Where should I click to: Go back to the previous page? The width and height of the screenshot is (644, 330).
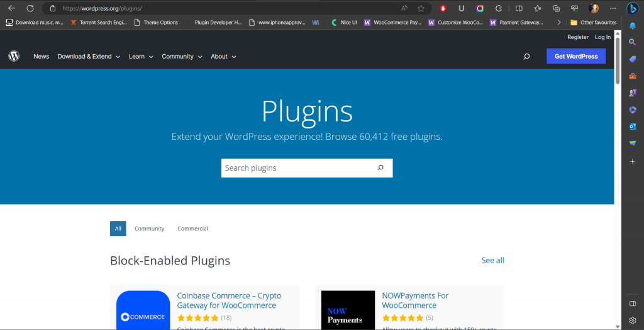tap(11, 8)
